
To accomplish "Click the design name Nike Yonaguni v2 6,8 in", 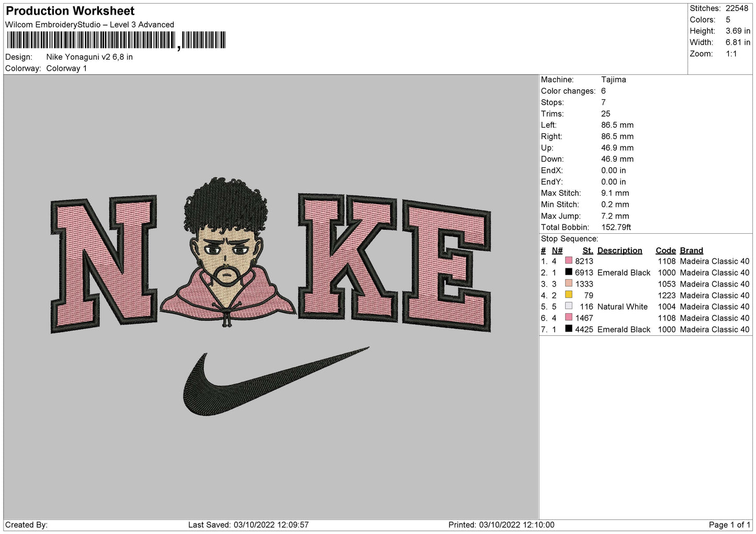I will click(89, 57).
